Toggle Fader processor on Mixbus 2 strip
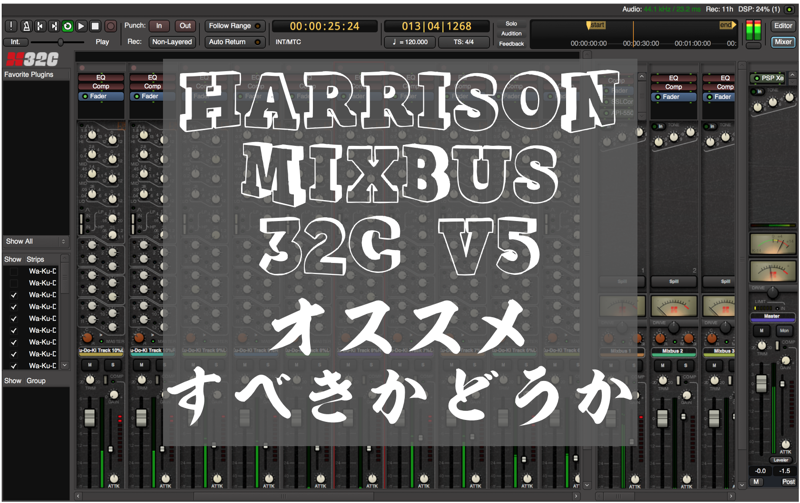This screenshot has width=800, height=503. [673, 97]
